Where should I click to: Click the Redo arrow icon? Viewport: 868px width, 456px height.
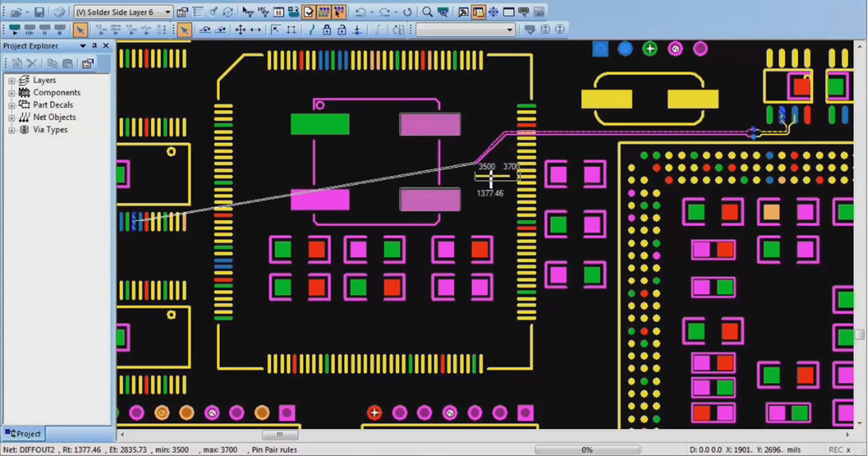[385, 12]
